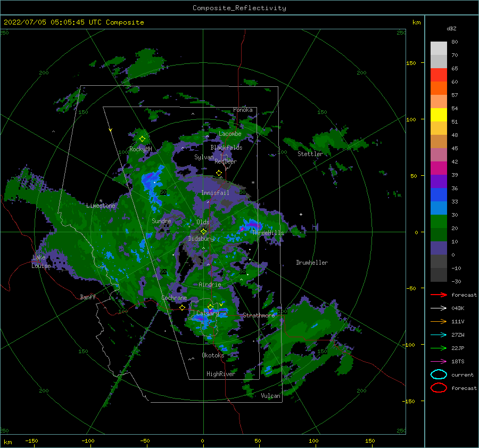Click the Airdrie town label
The width and height of the screenshot is (479, 448).
(x=210, y=284)
